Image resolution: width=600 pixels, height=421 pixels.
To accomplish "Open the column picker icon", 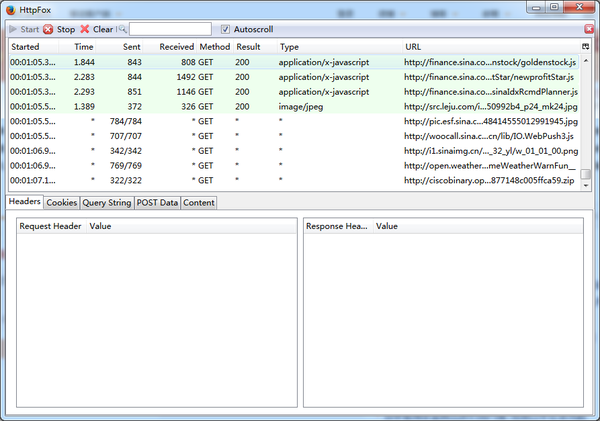I will (587, 47).
